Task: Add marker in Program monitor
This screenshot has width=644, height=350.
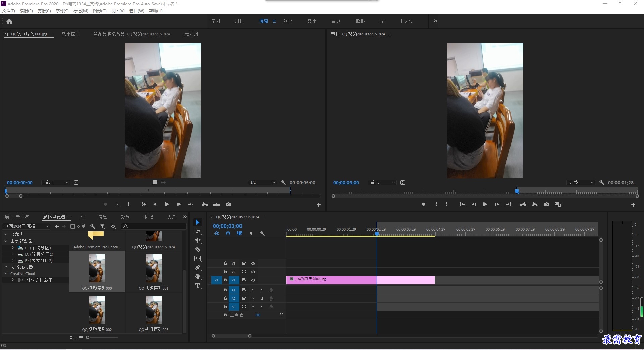Action: (424, 204)
